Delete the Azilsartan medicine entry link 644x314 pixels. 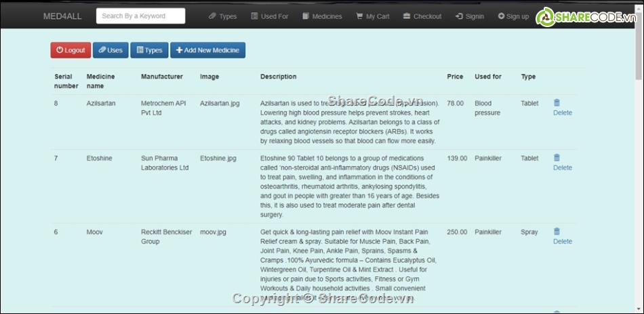tap(563, 113)
